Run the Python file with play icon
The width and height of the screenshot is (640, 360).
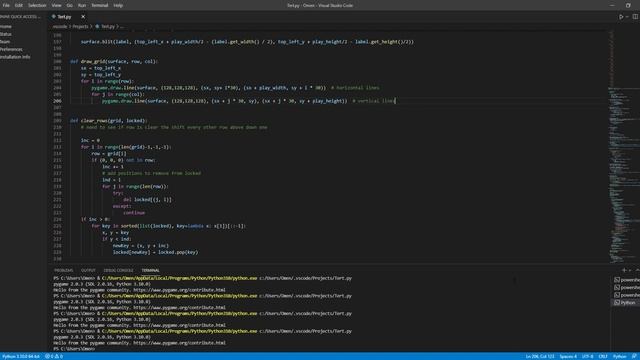pos(621,17)
